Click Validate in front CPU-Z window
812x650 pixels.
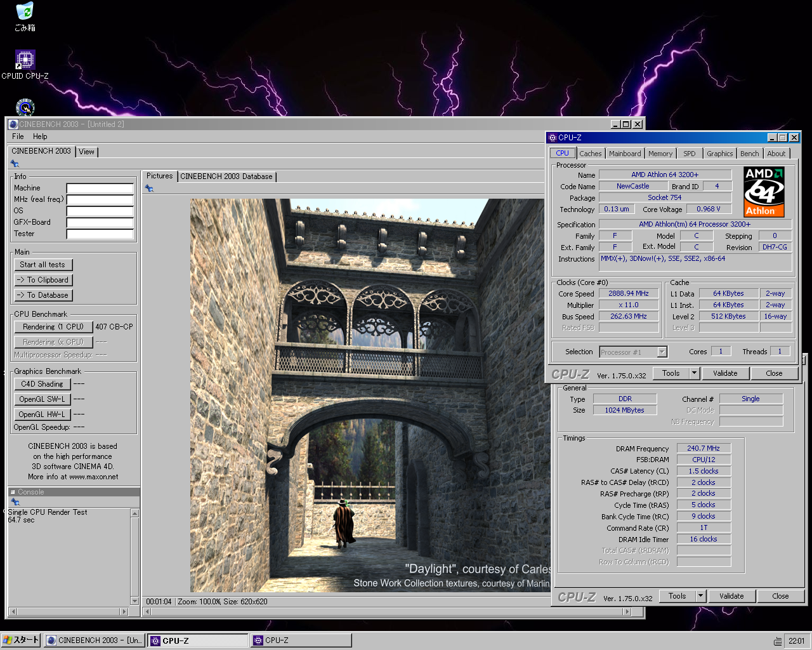pos(725,373)
